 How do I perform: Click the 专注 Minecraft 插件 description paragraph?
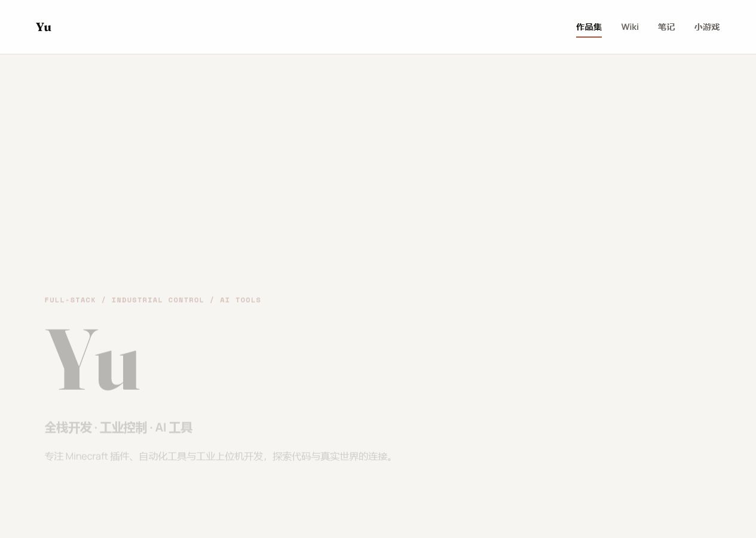[x=221, y=457]
